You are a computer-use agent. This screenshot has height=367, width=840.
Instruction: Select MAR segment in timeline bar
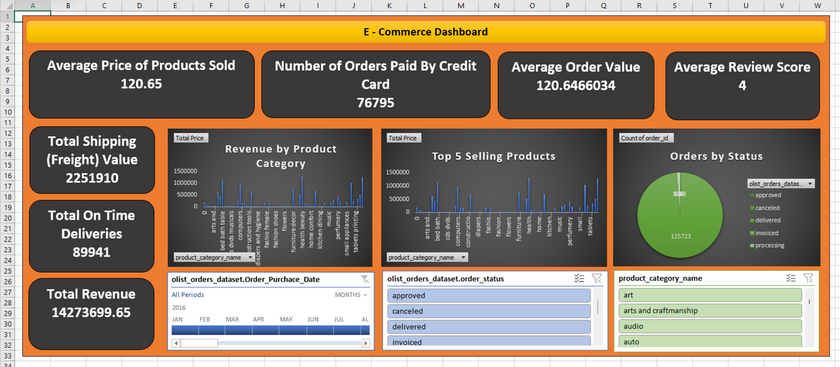coord(239,330)
